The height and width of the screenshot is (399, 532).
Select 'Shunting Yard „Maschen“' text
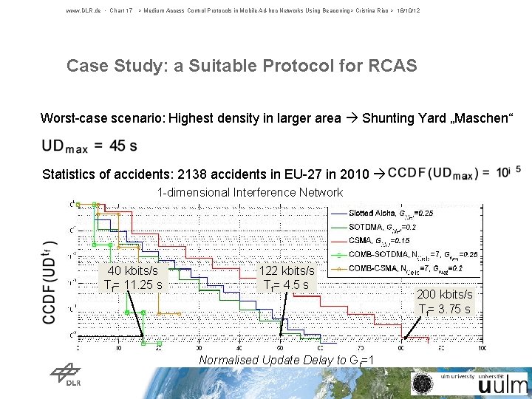(437, 118)
